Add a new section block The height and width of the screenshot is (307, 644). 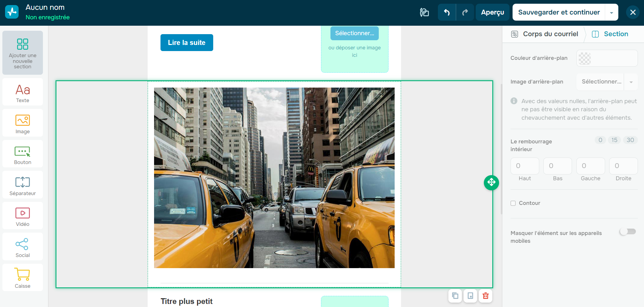(23, 53)
